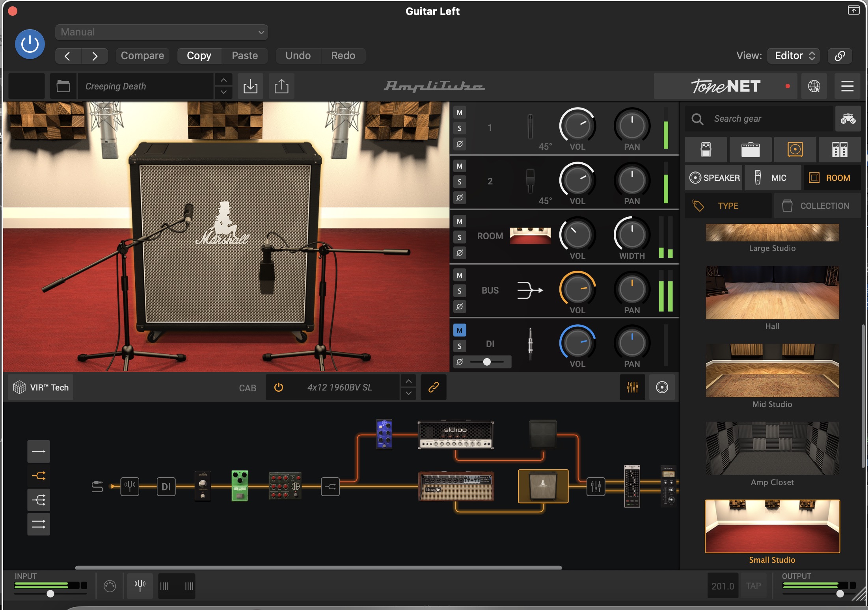Switch to the MIC tab
This screenshot has width=868, height=610.
point(773,178)
